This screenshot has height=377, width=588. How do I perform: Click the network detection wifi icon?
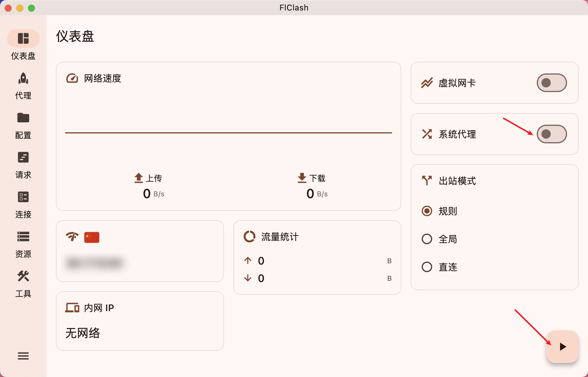click(72, 237)
